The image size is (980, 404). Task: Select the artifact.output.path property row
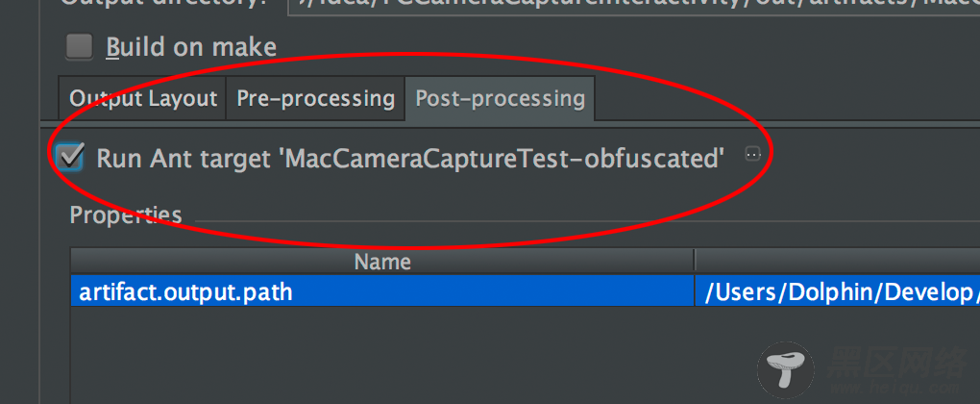(525, 291)
